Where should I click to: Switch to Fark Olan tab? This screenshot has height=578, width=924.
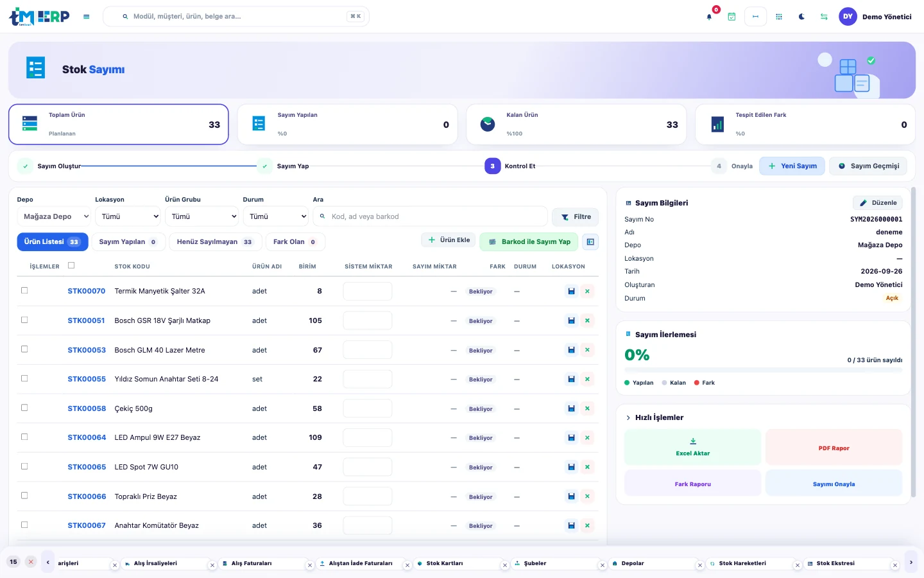(295, 242)
